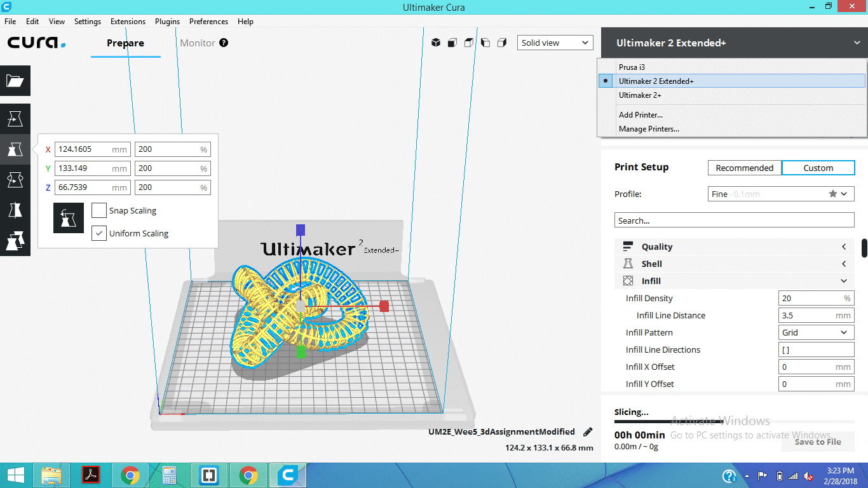
Task: Open the Profile dropdown showing Fine
Action: [781, 194]
